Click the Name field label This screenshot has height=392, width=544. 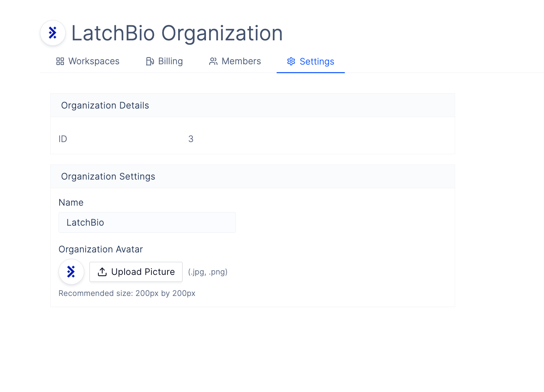[x=71, y=202]
